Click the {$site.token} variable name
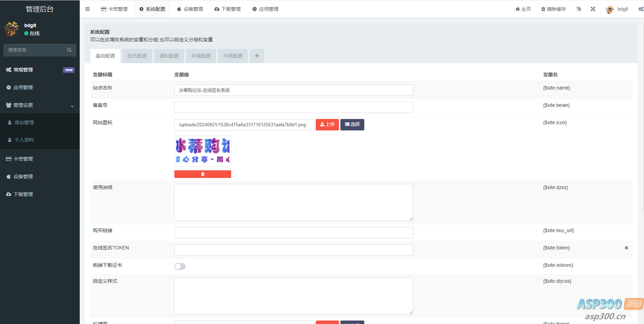The image size is (644, 324). tap(556, 248)
